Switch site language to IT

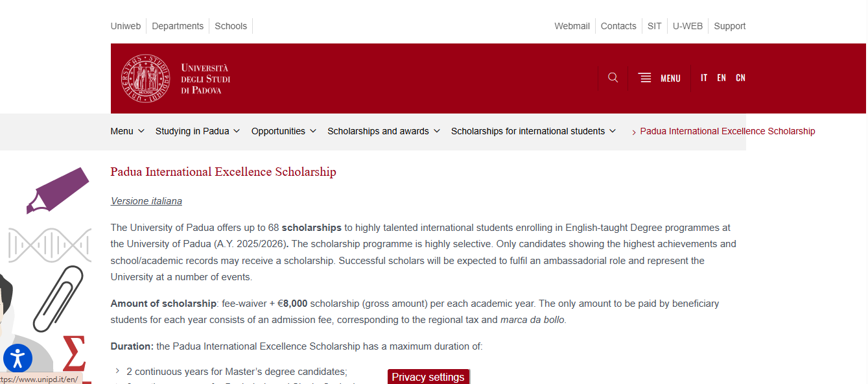coord(704,77)
